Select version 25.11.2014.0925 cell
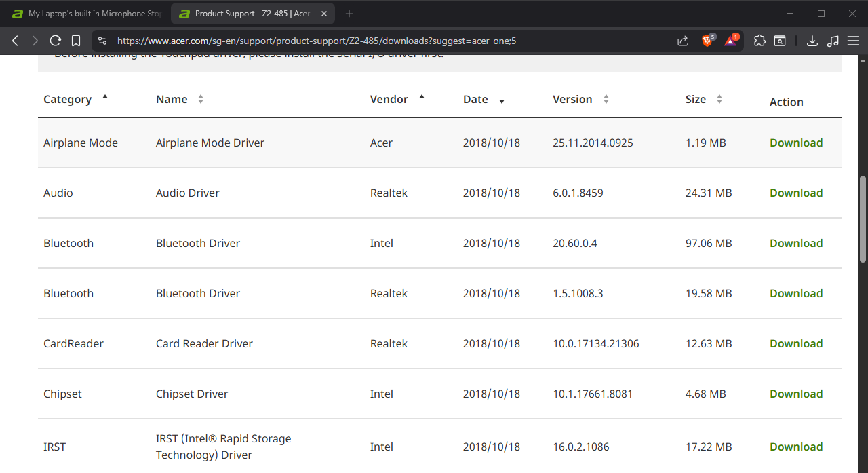Viewport: 868px width, 473px height. (593, 143)
